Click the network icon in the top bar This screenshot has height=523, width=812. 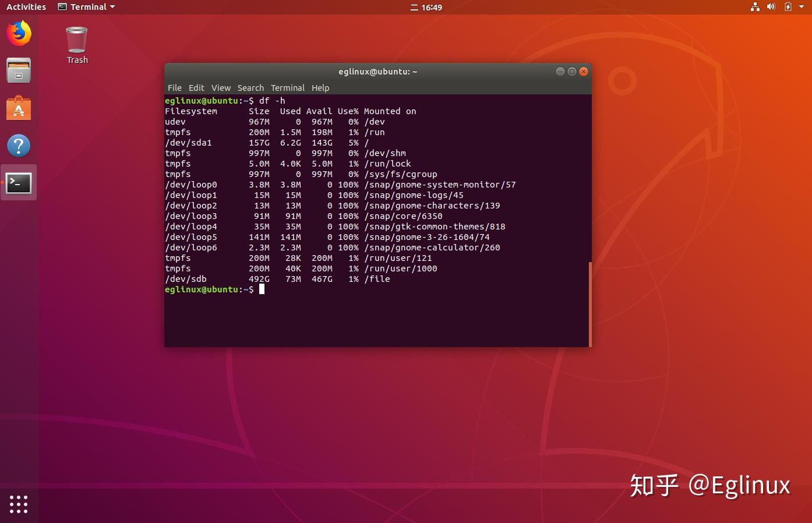755,7
